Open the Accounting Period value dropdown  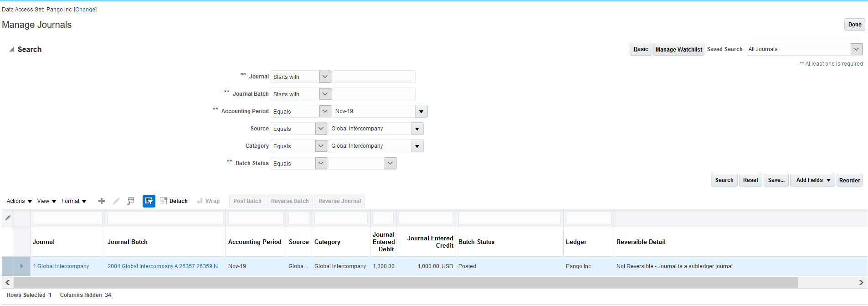[421, 112]
